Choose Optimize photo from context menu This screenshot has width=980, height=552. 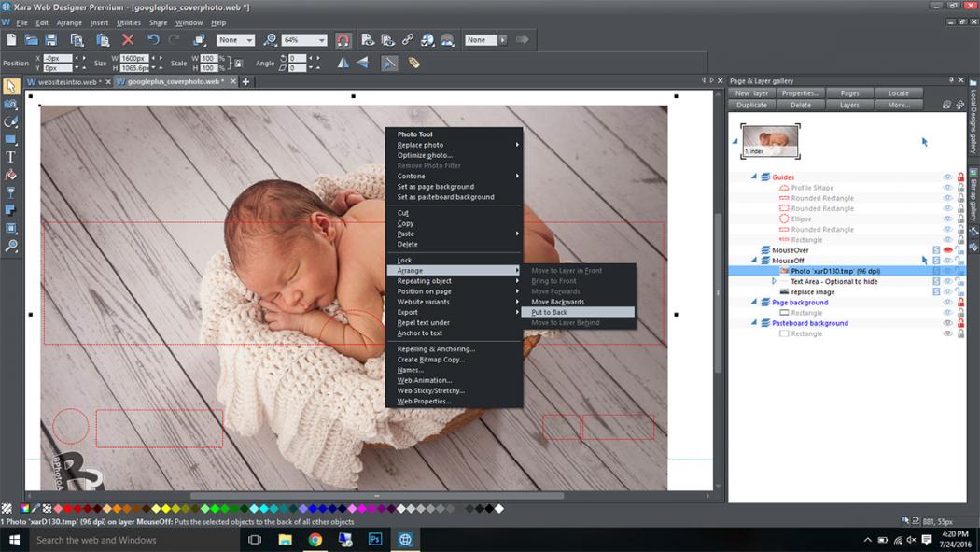[454, 155]
